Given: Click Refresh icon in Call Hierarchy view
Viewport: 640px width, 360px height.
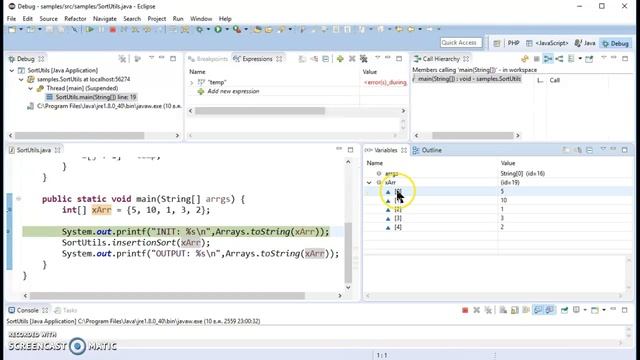Looking at the screenshot, I should 525,59.
